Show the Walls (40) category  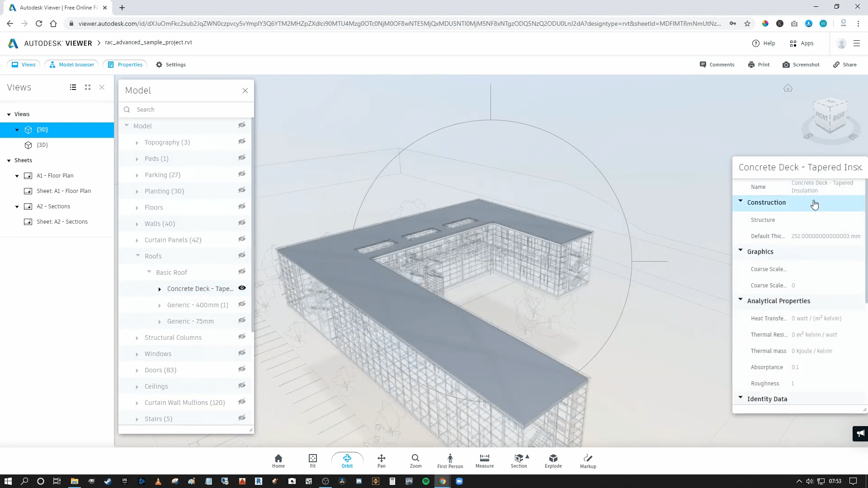coord(242,223)
